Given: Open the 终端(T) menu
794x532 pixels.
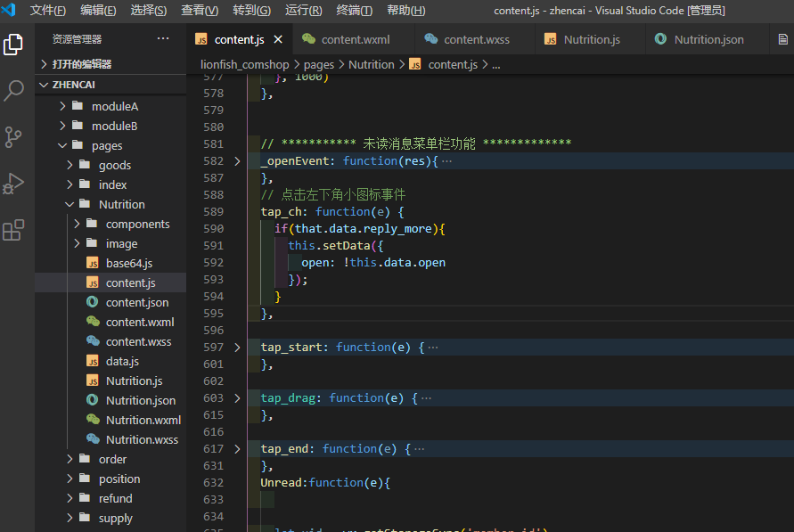Looking at the screenshot, I should pos(355,10).
